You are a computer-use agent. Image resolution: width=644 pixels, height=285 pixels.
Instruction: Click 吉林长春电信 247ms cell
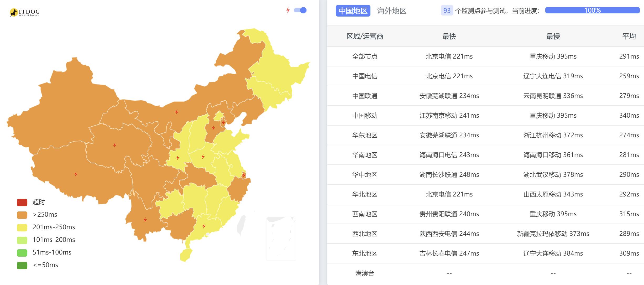pos(449,253)
